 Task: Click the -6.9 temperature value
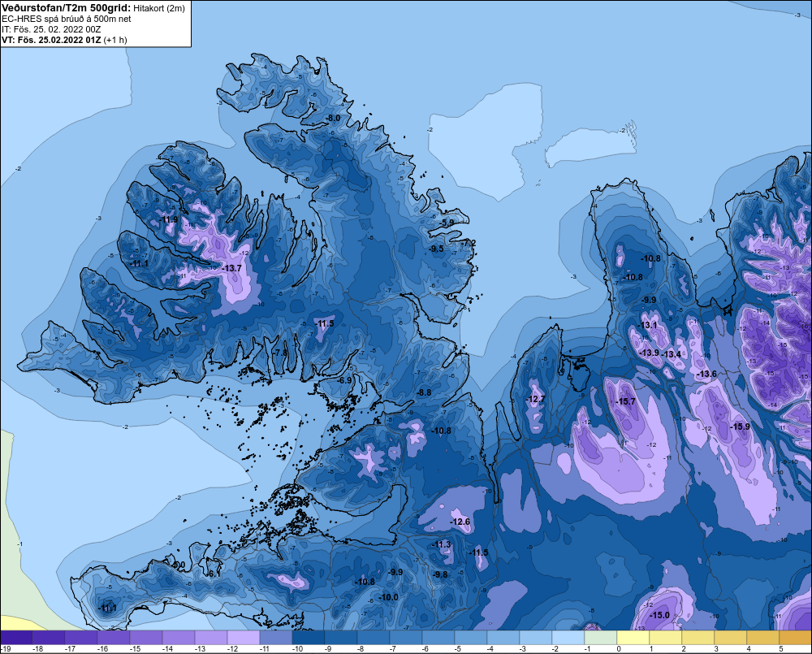click(x=344, y=380)
